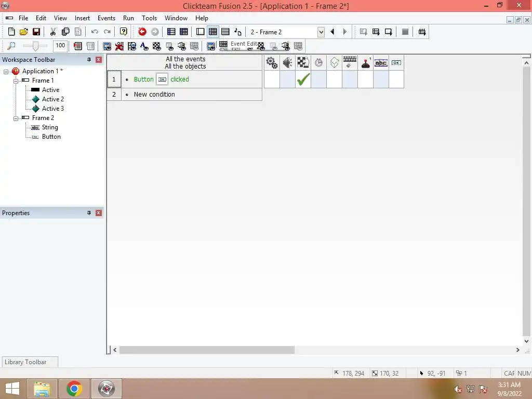Click the Build and Run icon
The width and height of the screenshot is (532, 399).
point(422,32)
